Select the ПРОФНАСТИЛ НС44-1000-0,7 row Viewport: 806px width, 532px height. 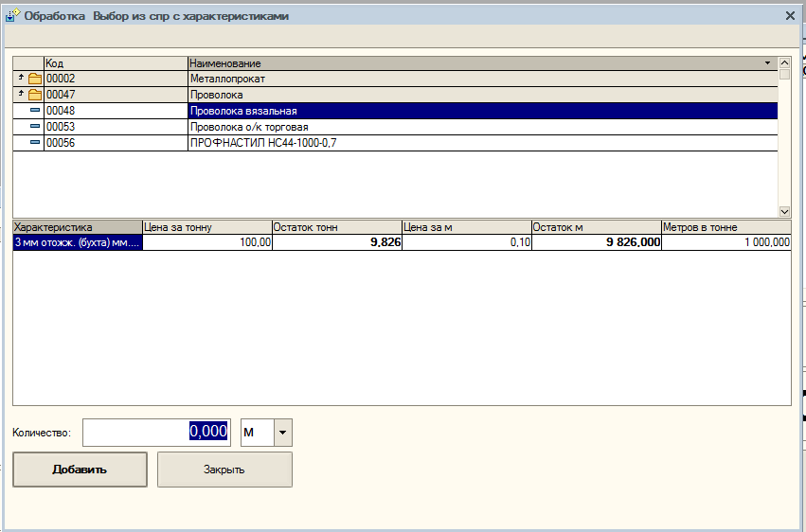point(482,143)
